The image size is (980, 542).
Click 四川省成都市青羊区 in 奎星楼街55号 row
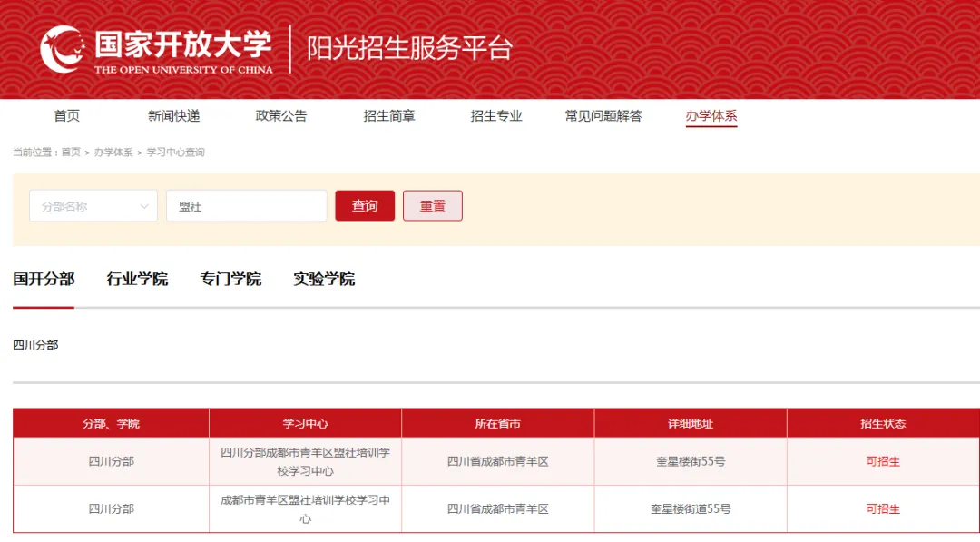(497, 461)
